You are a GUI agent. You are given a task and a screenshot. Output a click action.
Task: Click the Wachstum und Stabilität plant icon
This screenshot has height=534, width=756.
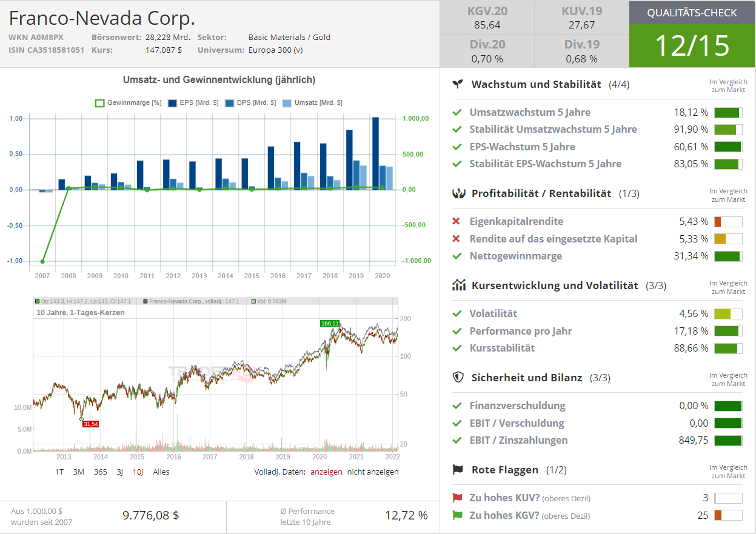pyautogui.click(x=458, y=84)
